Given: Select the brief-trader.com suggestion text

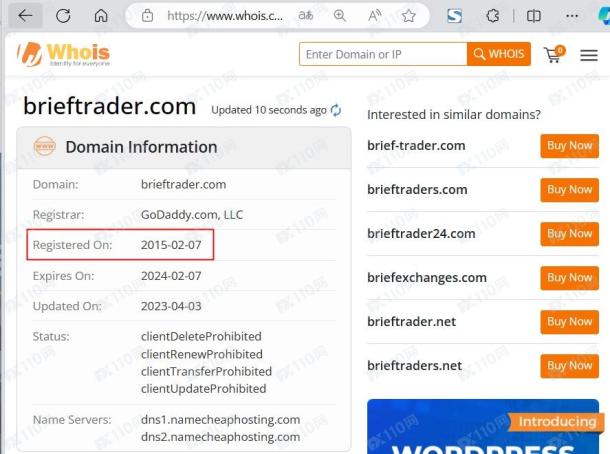Looking at the screenshot, I should [416, 145].
